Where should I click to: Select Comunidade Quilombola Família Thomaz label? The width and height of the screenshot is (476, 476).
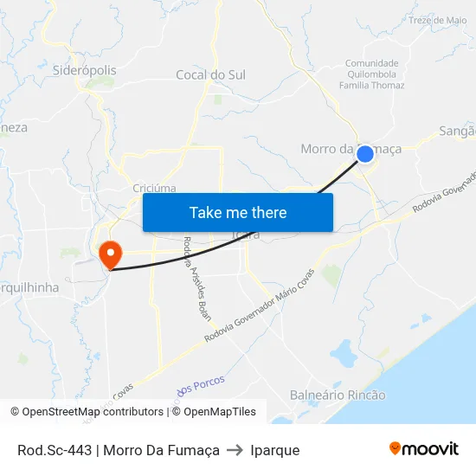(x=372, y=74)
